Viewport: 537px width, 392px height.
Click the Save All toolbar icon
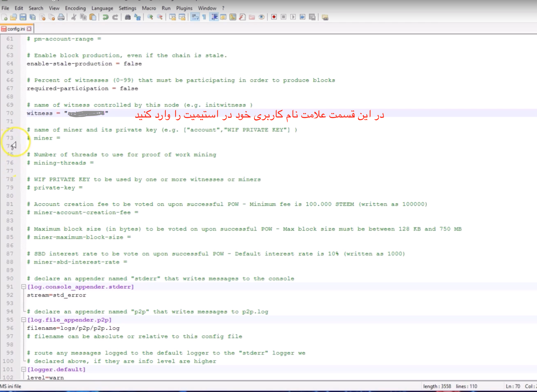coord(32,17)
